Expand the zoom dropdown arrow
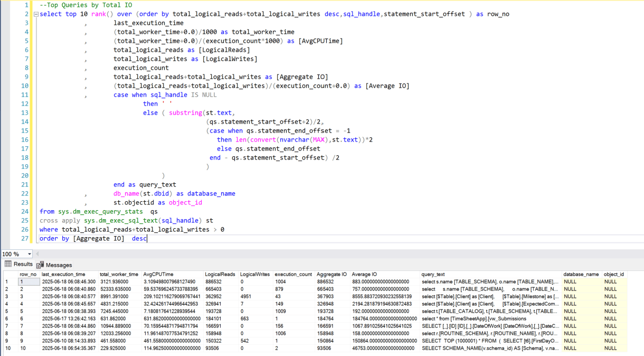This screenshot has width=644, height=356. (30, 254)
